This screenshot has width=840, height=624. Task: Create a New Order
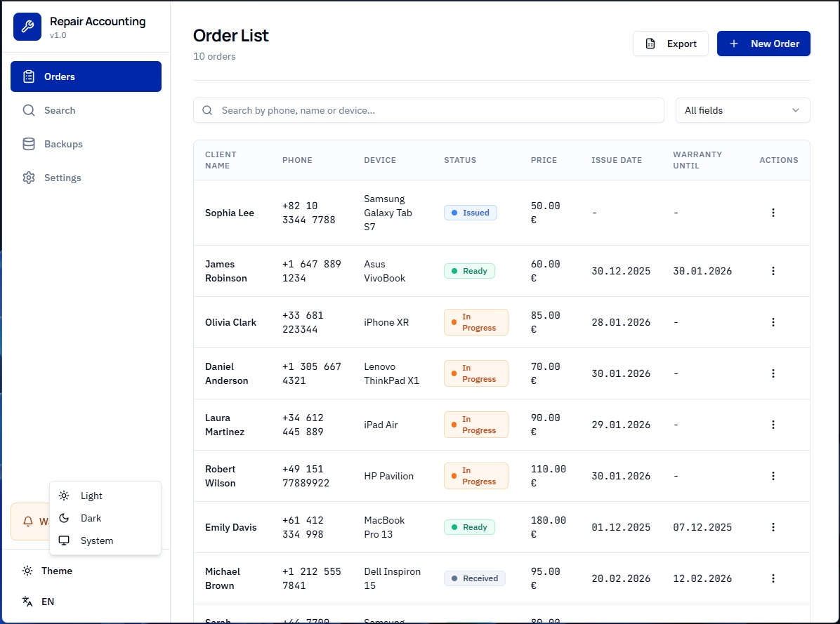click(763, 44)
